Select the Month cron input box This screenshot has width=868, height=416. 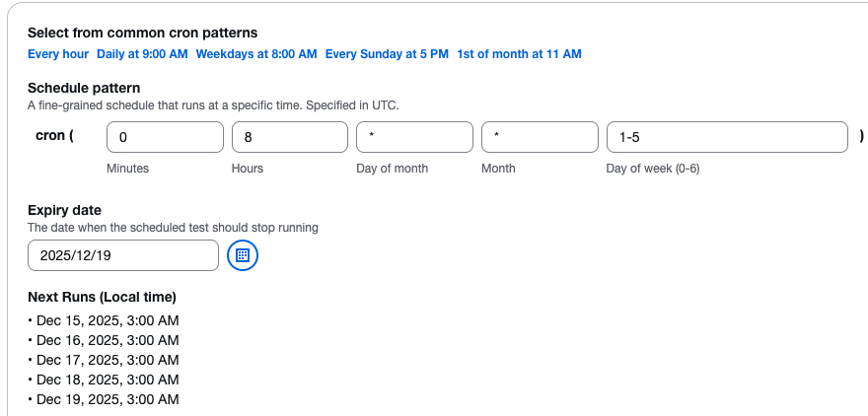point(540,137)
